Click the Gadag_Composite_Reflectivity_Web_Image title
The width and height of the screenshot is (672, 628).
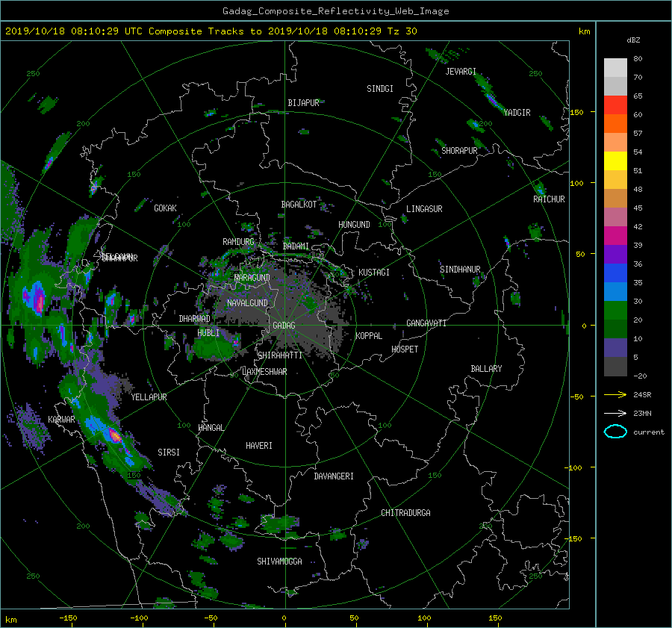(335, 11)
